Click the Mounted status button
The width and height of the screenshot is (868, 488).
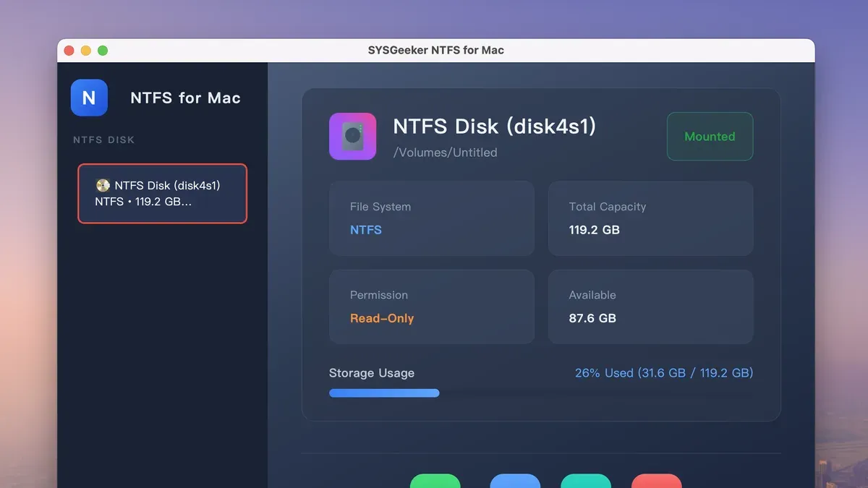710,136
